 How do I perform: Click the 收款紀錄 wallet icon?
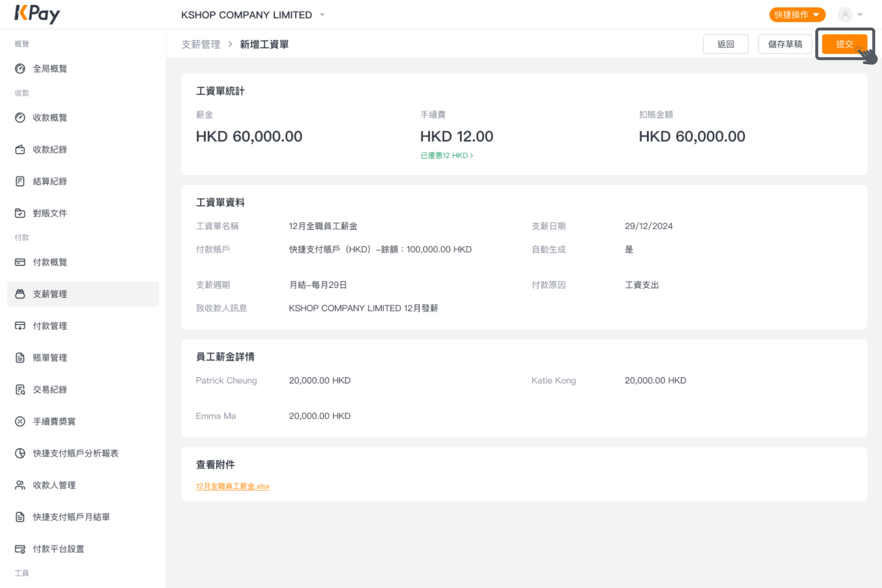click(20, 149)
